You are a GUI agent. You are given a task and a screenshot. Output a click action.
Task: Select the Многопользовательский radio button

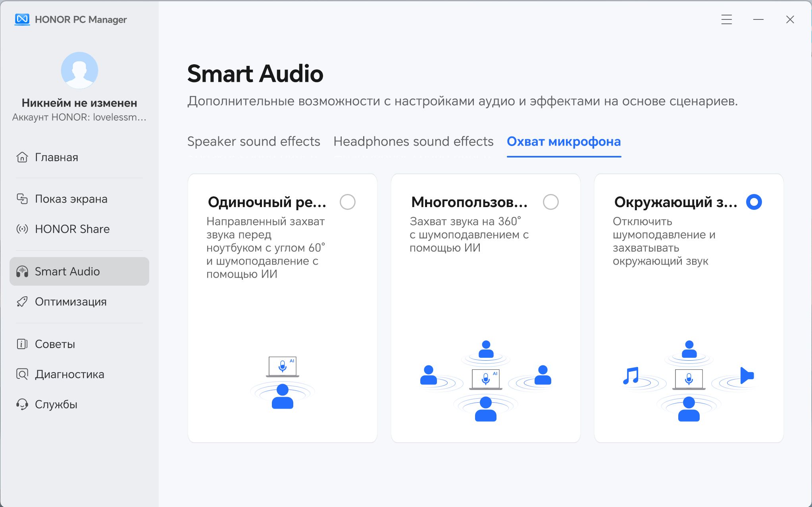[x=551, y=202]
